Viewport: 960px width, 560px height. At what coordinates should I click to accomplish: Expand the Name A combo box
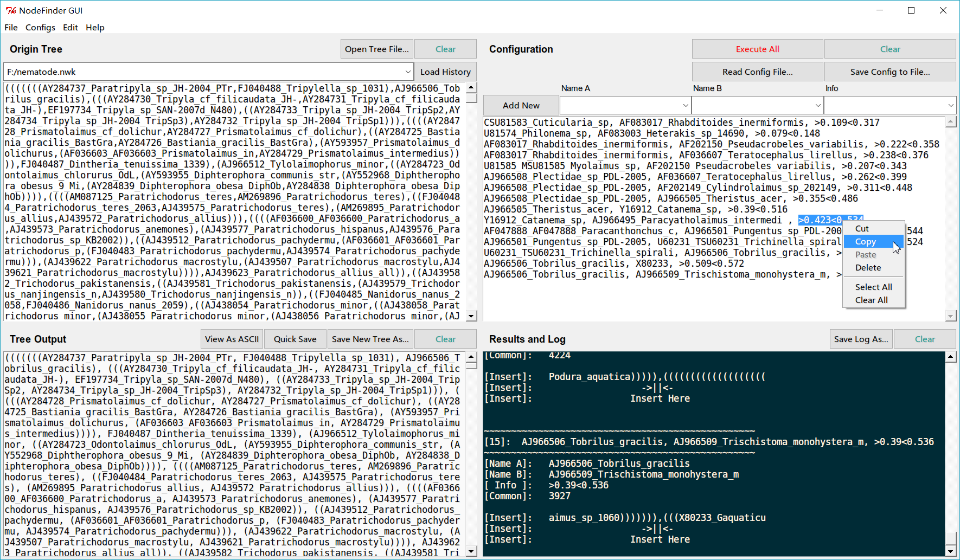click(686, 105)
